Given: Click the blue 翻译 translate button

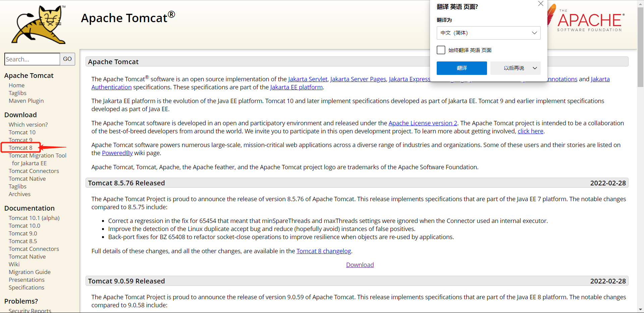Looking at the screenshot, I should [x=462, y=68].
